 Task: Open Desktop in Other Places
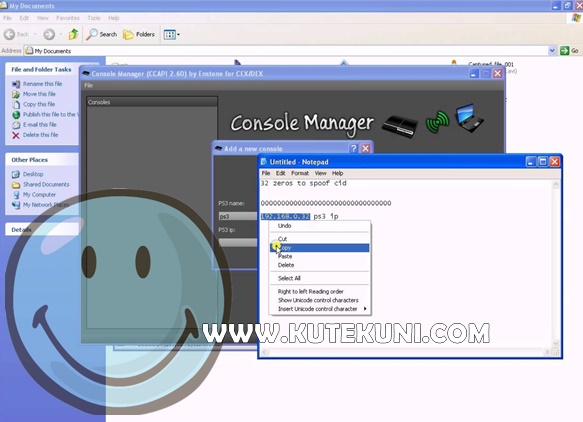pos(33,174)
